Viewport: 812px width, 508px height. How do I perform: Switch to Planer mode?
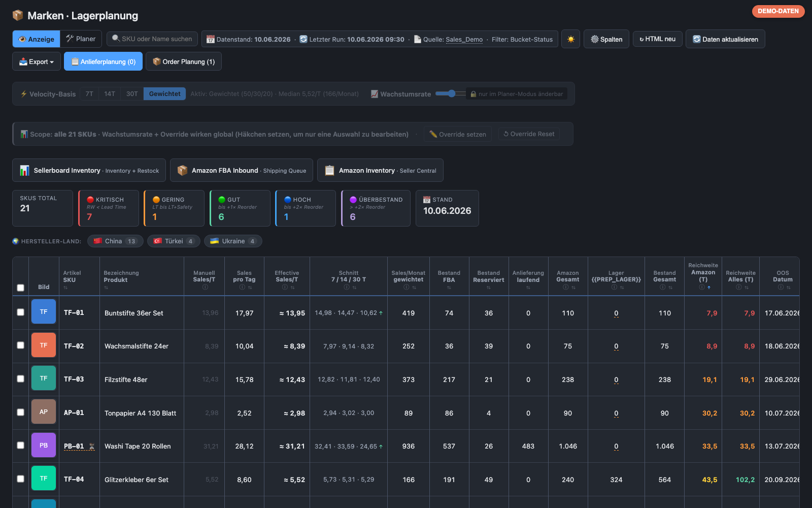coord(81,39)
